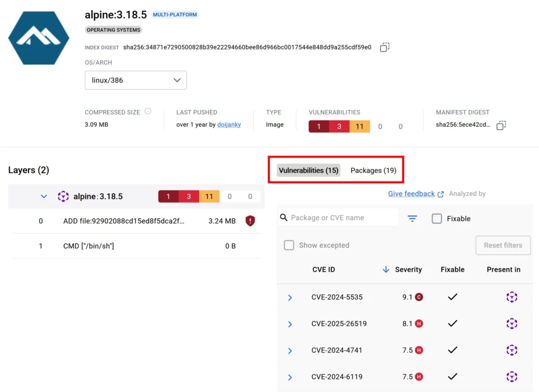This screenshot has width=539, height=392.
Task: Check the Show excepted checkbox
Action: pyautogui.click(x=289, y=245)
